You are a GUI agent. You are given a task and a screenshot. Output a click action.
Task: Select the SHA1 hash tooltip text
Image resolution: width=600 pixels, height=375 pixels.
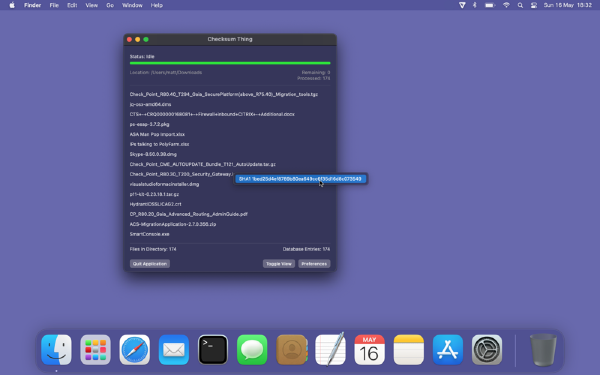(x=300, y=179)
